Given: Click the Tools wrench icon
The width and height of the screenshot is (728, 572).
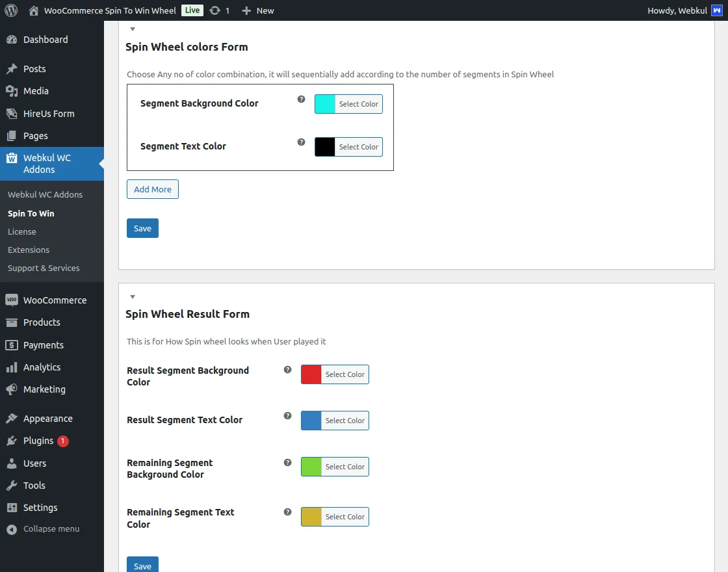Looking at the screenshot, I should (x=12, y=485).
